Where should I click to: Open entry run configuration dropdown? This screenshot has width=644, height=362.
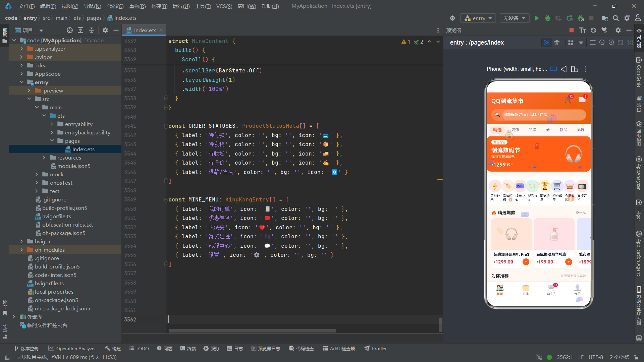pos(478,18)
